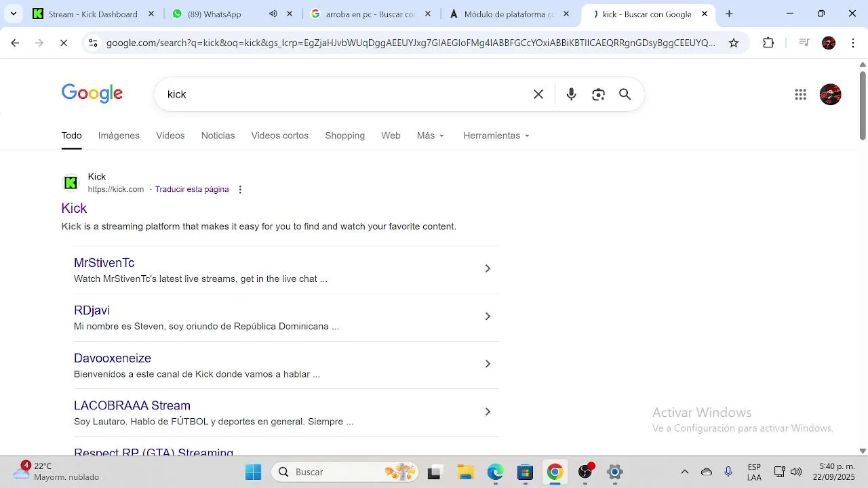The image size is (868, 488).
Task: Open the MrStivenTc sitelink row
Action: coord(286,270)
